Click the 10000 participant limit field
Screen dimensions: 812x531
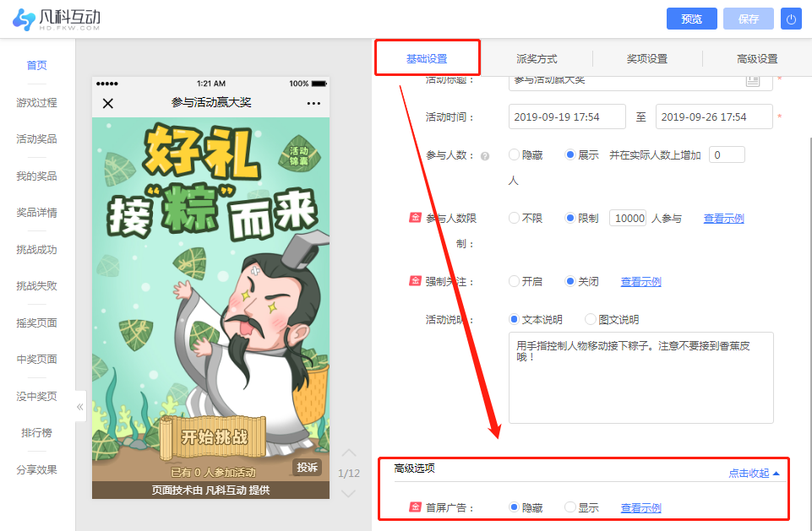click(x=628, y=218)
